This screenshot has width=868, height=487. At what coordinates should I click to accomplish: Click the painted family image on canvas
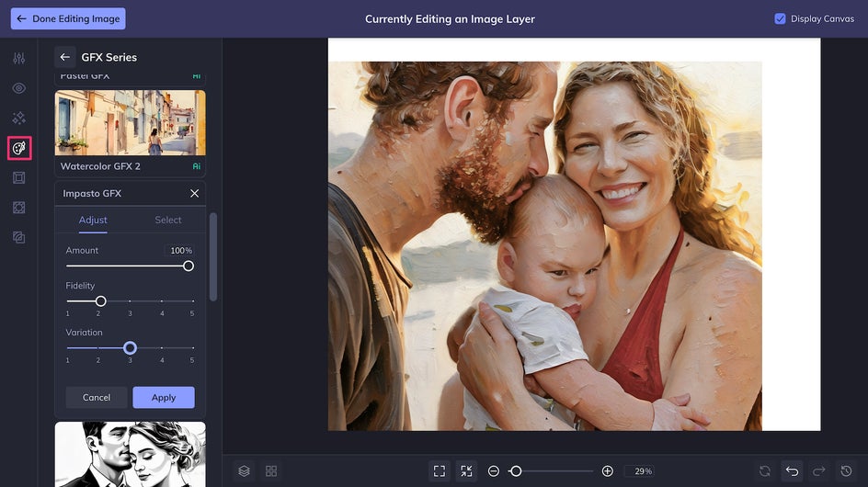click(x=544, y=245)
